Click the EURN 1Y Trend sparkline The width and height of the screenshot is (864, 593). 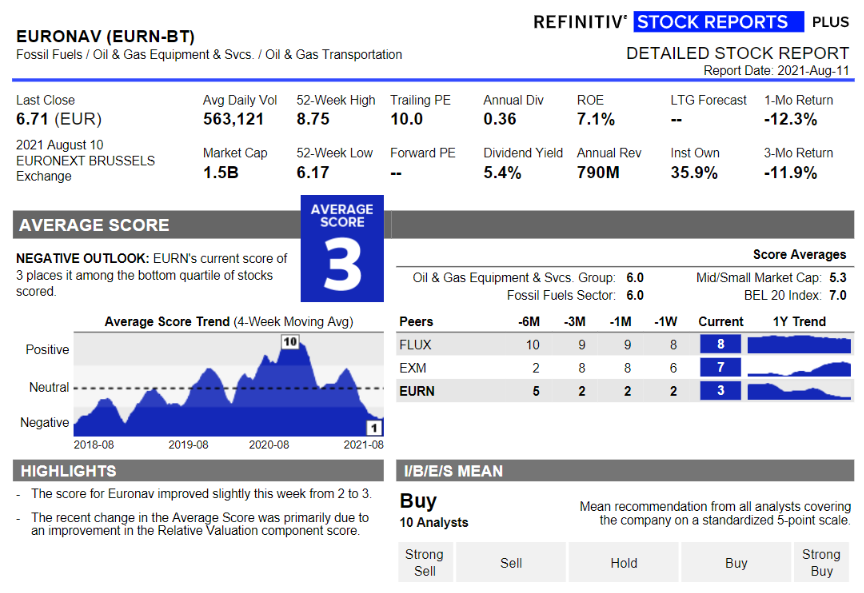tap(799, 391)
